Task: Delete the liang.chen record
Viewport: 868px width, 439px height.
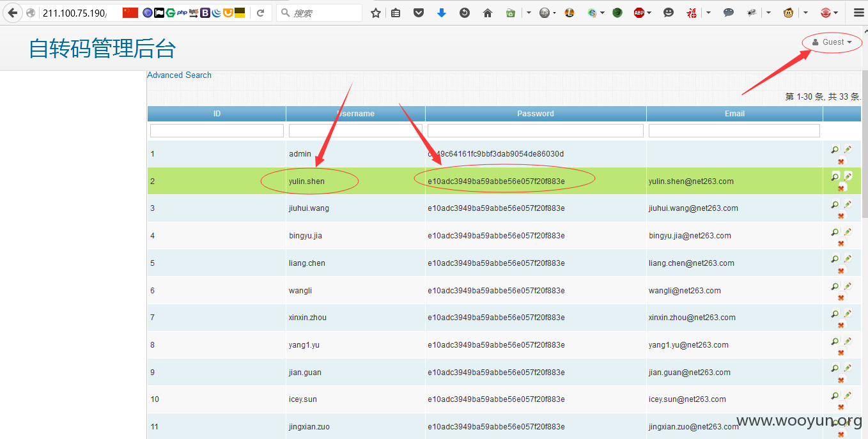Action: [841, 270]
